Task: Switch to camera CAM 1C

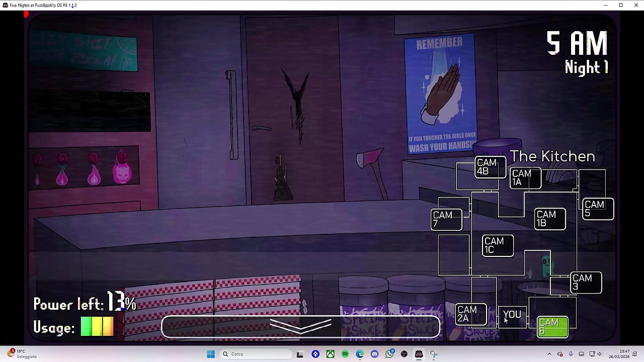Action: pyautogui.click(x=498, y=245)
